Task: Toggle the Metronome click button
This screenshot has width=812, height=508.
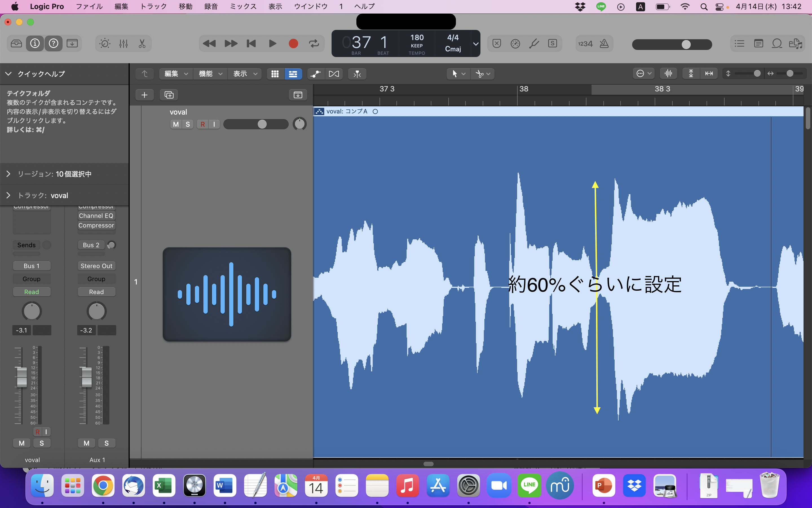Action: tap(604, 44)
